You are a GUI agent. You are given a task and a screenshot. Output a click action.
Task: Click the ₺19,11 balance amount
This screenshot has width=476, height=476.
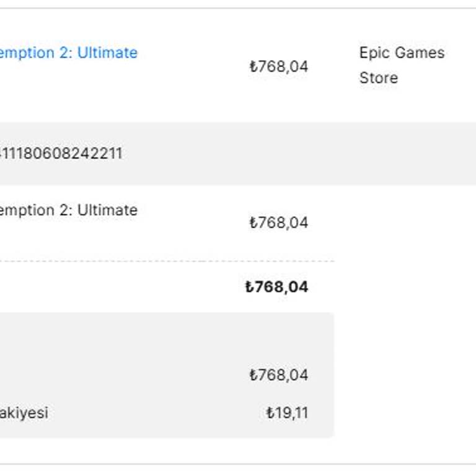coord(287,413)
